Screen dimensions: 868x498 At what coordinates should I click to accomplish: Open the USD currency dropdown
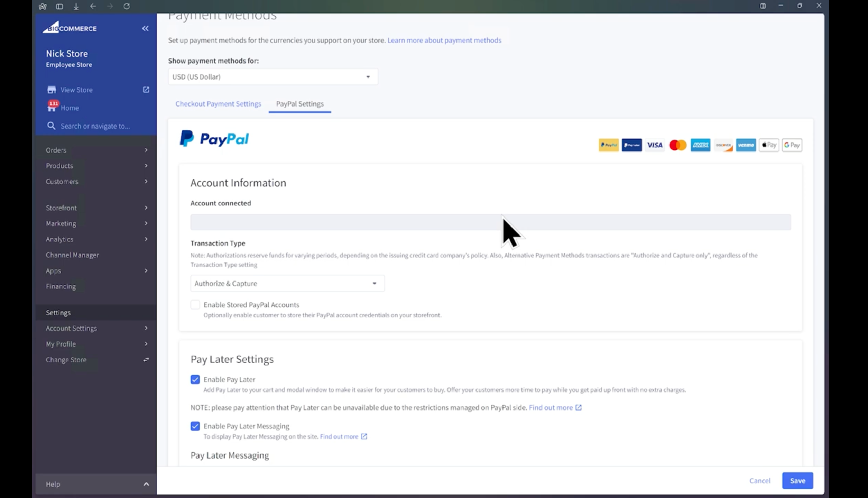pos(273,77)
